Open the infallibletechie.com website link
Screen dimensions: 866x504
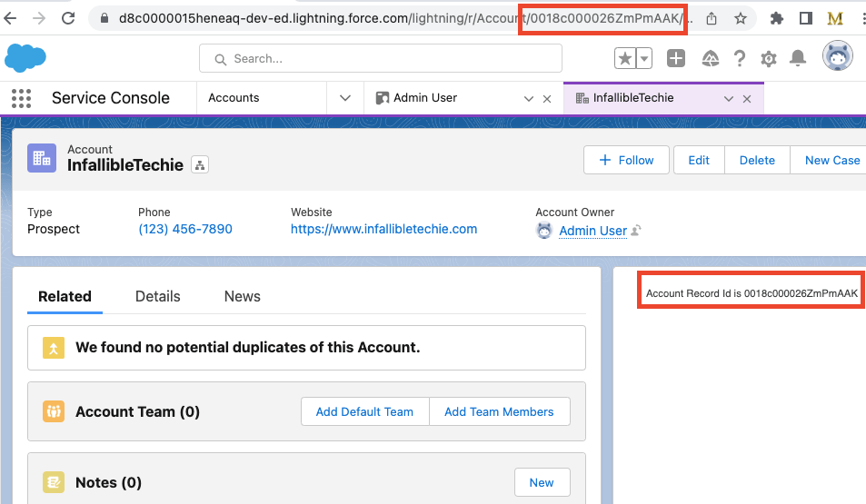coord(383,229)
